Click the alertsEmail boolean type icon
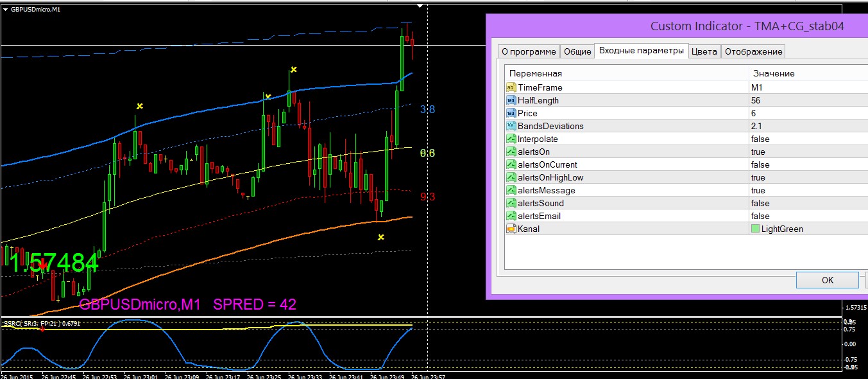The image size is (868, 379). pos(511,216)
